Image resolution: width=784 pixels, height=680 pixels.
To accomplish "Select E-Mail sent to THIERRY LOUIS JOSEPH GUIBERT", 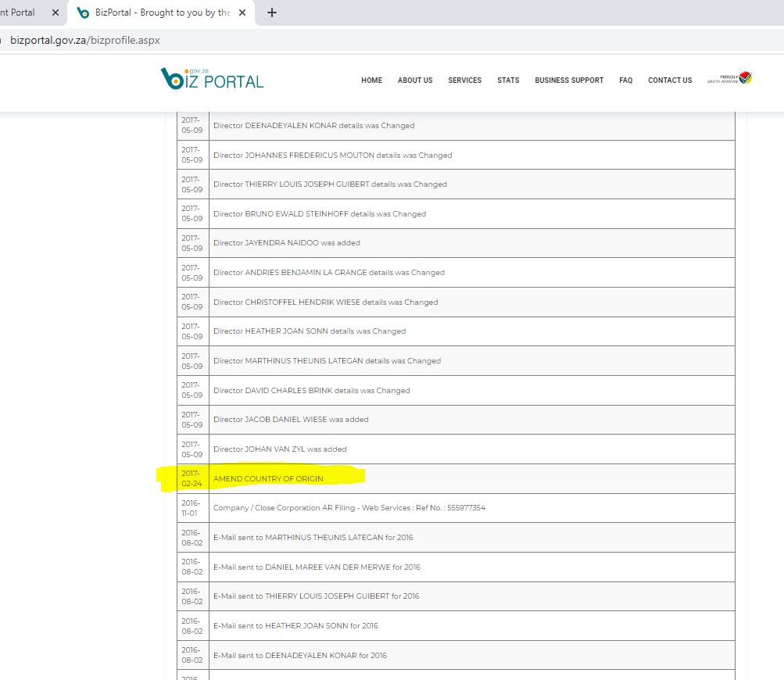I will (456, 596).
